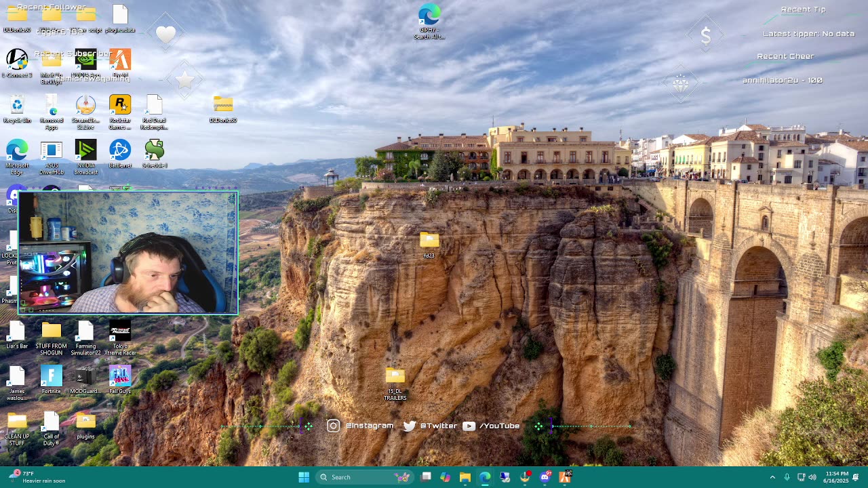Screen dimensions: 868x488
Task: Launch the NVIDIA App desktop shortcut
Action: (x=85, y=63)
